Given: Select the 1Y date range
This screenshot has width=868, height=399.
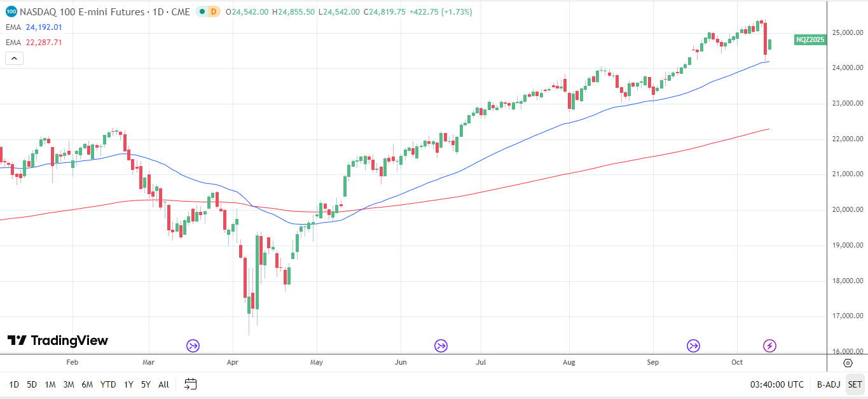Looking at the screenshot, I should point(128,384).
